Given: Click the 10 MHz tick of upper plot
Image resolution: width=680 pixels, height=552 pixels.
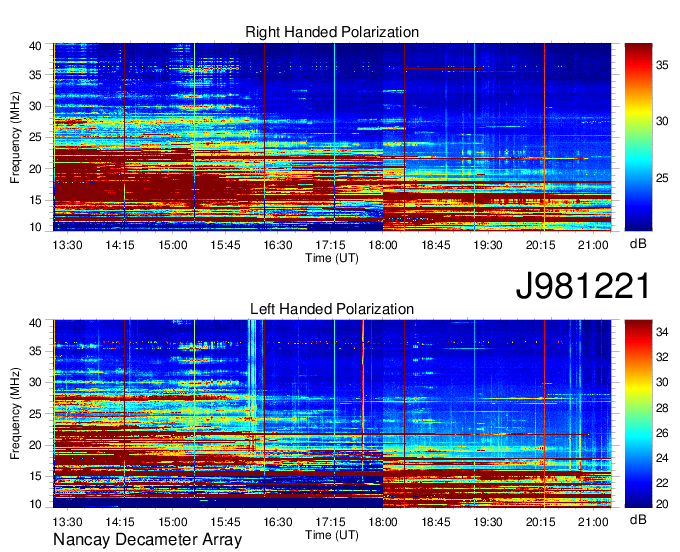Looking at the screenshot, I should coord(35,227).
